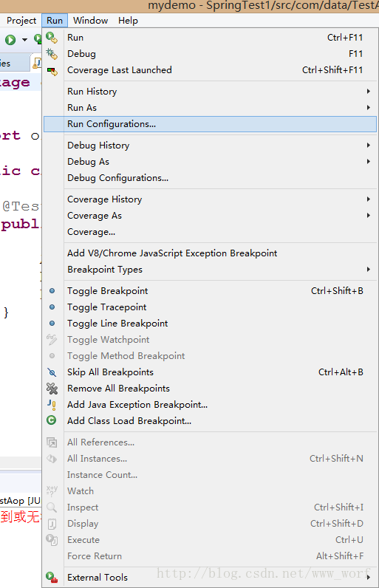Select Add Class Load Breakpoint...
379x588 pixels.
click(210, 421)
